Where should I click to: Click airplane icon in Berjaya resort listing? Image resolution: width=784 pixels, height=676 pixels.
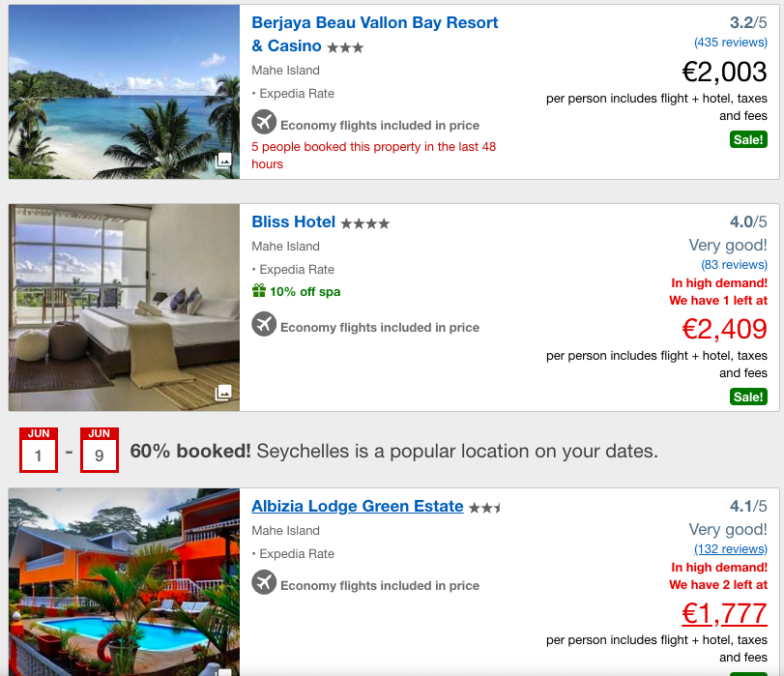coord(264,122)
